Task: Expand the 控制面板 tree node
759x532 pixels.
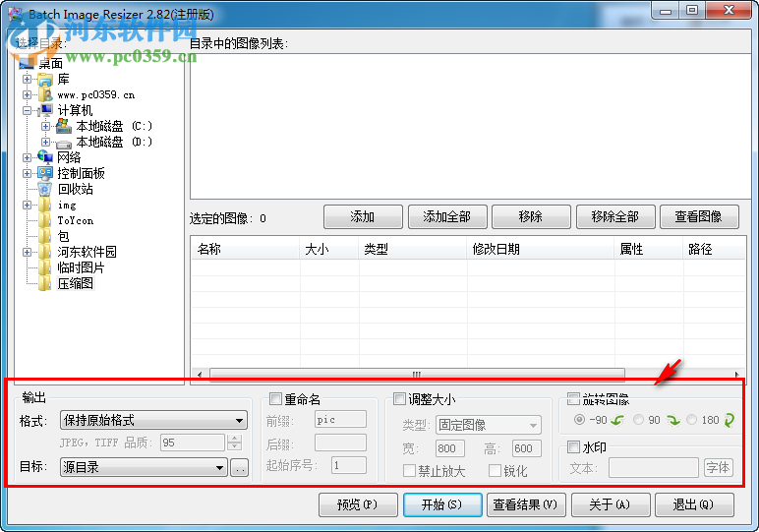Action: pyautogui.click(x=28, y=173)
